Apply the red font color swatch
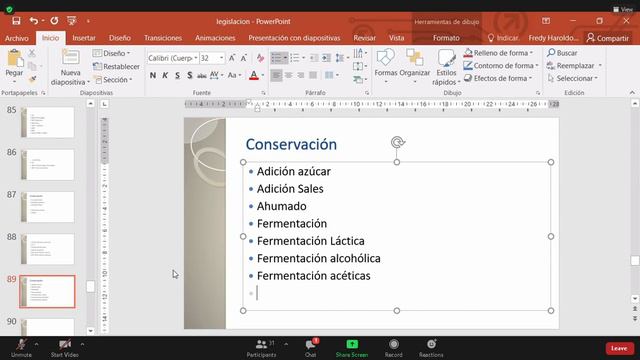Viewport: 640px width, 360px height. click(x=253, y=75)
